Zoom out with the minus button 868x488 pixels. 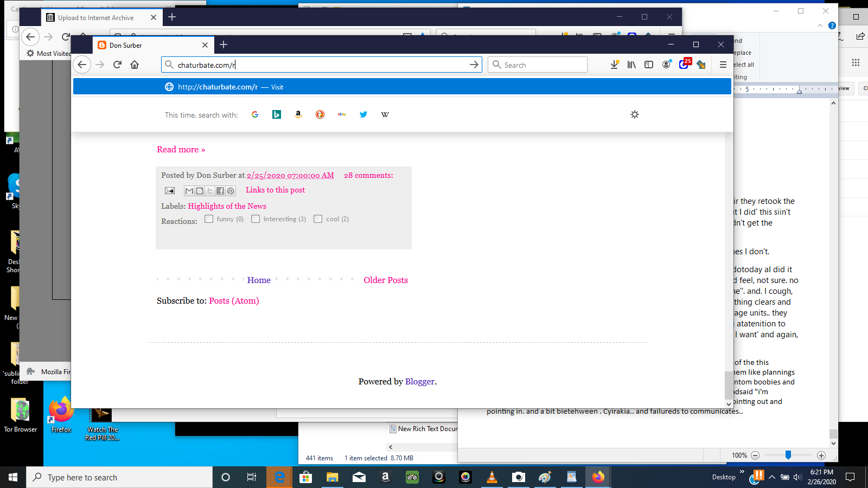tap(755, 455)
